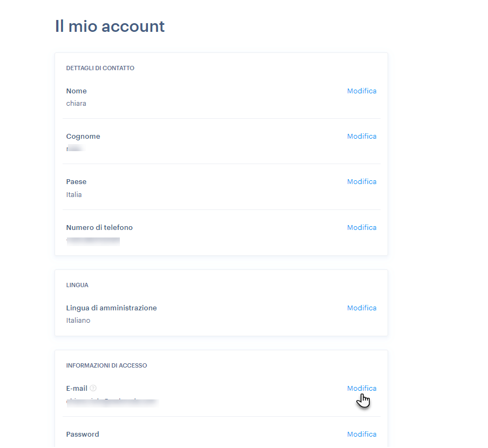Screen dimensions: 488x448
Task: Click the blurred surname under Cognome
Action: (x=76, y=148)
